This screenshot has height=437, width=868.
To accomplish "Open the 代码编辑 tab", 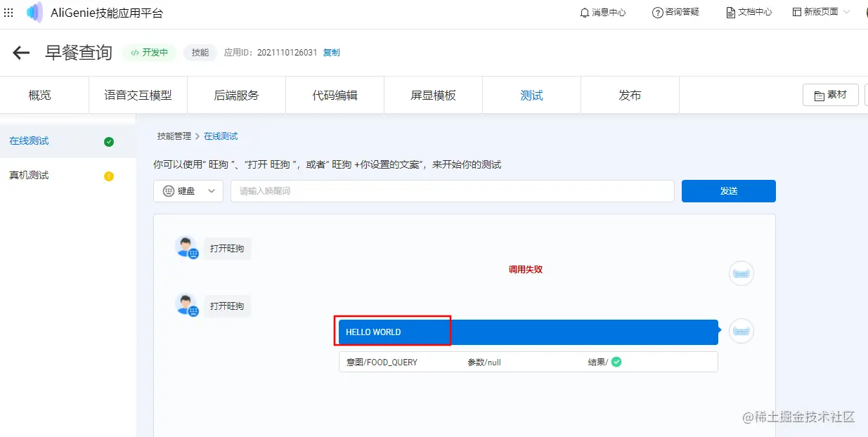I will [335, 96].
